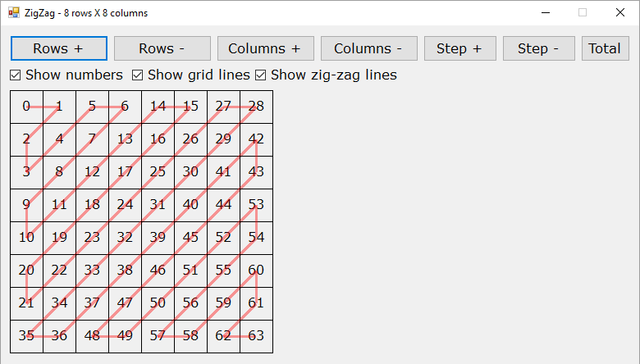
Task: Select grid cell numbered 63
Action: pos(256,336)
